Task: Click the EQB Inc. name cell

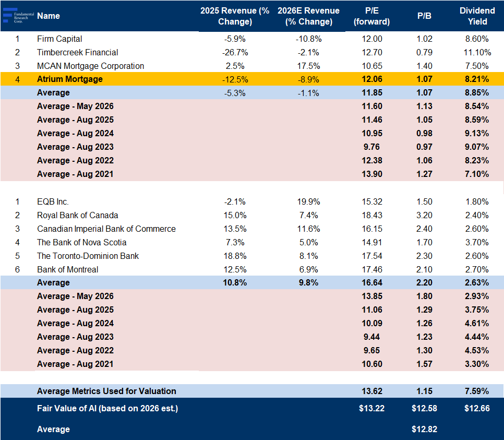Action: pyautogui.click(x=53, y=201)
